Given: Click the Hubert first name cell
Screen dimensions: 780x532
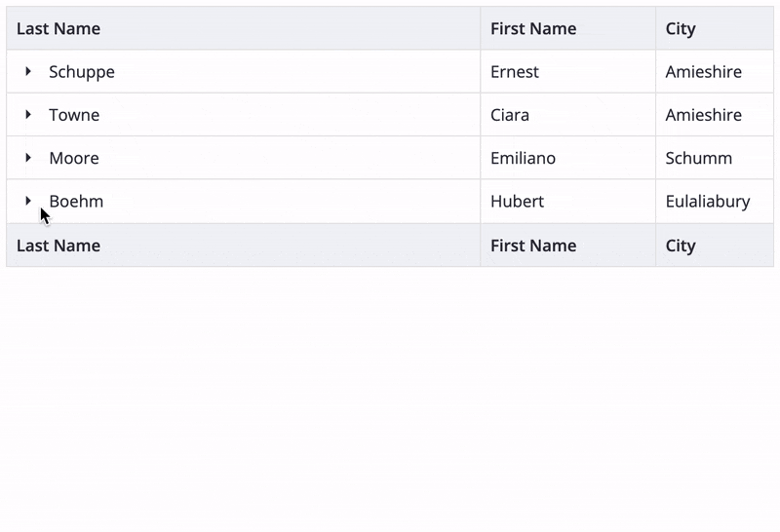Looking at the screenshot, I should (568, 202).
